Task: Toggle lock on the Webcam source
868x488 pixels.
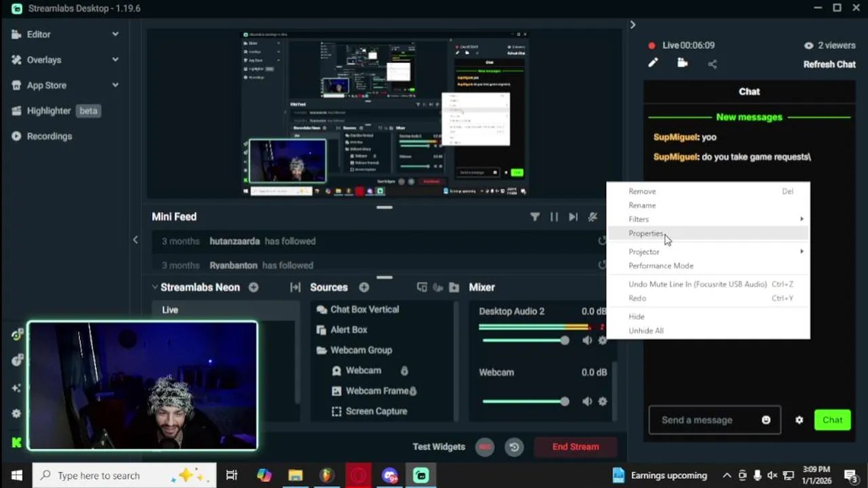Action: tap(404, 371)
